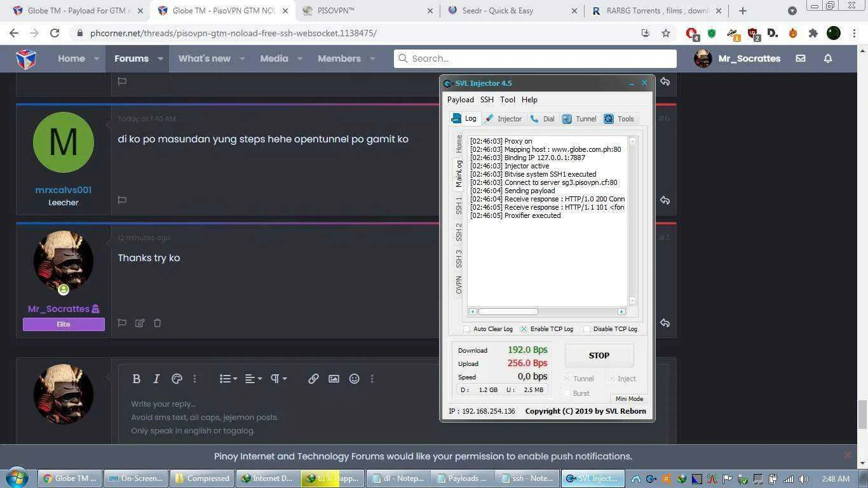Open the smilies picker in editor

(x=354, y=379)
